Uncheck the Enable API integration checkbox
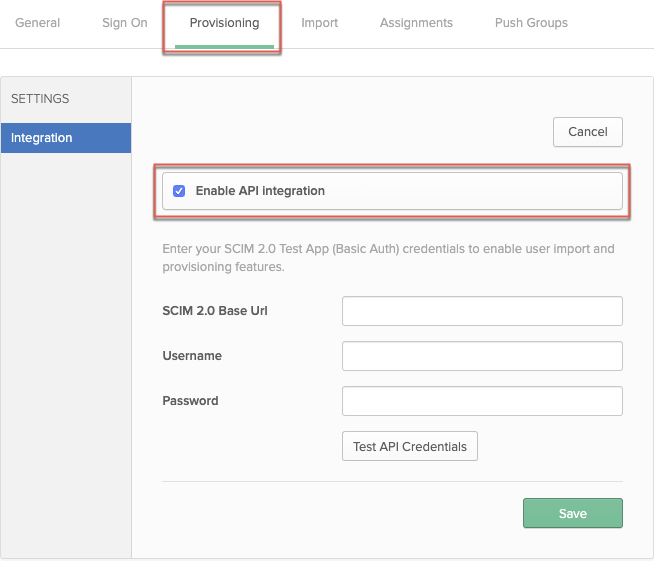The height and width of the screenshot is (561, 654). tap(179, 191)
